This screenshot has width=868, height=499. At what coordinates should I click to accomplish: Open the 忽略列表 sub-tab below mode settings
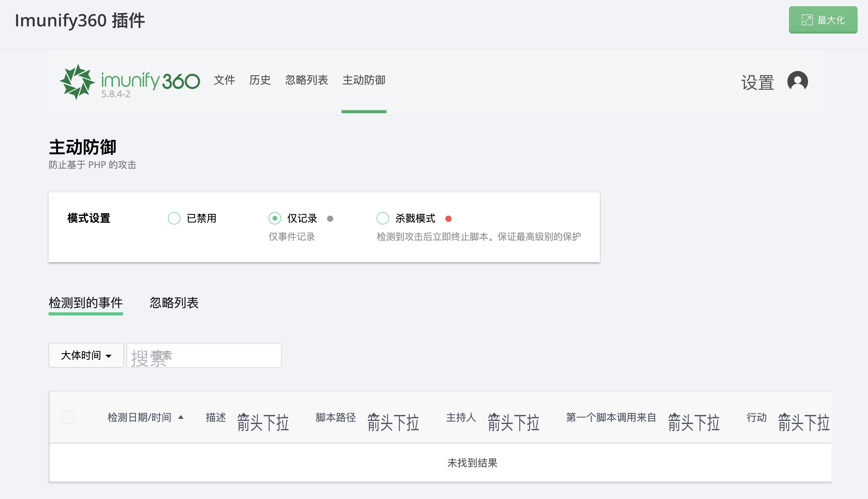coord(174,303)
